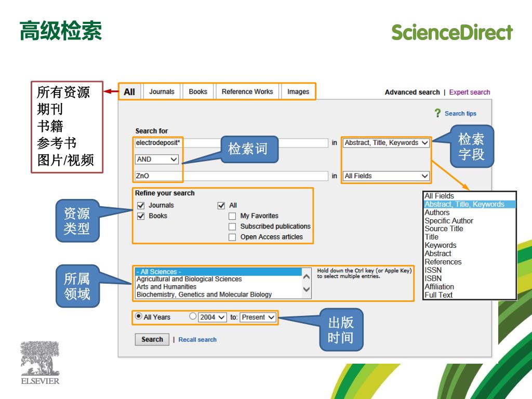Choose ISBN in the field list
This screenshot has width=532, height=399.
[470, 278]
